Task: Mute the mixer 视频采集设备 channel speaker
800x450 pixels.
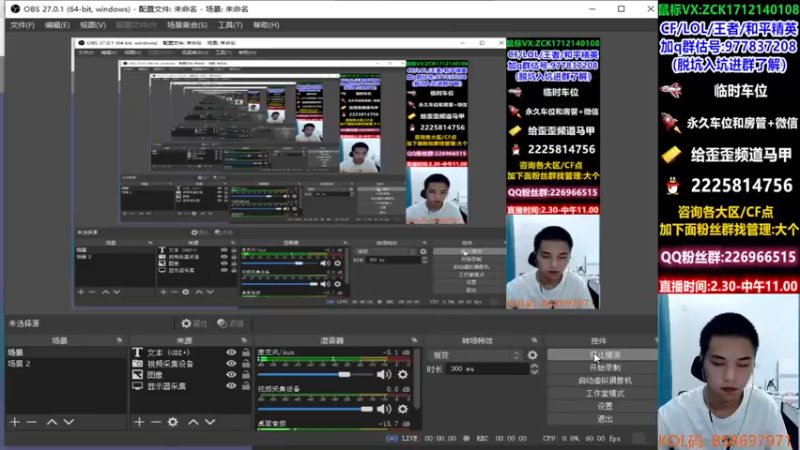Action: coord(384,409)
